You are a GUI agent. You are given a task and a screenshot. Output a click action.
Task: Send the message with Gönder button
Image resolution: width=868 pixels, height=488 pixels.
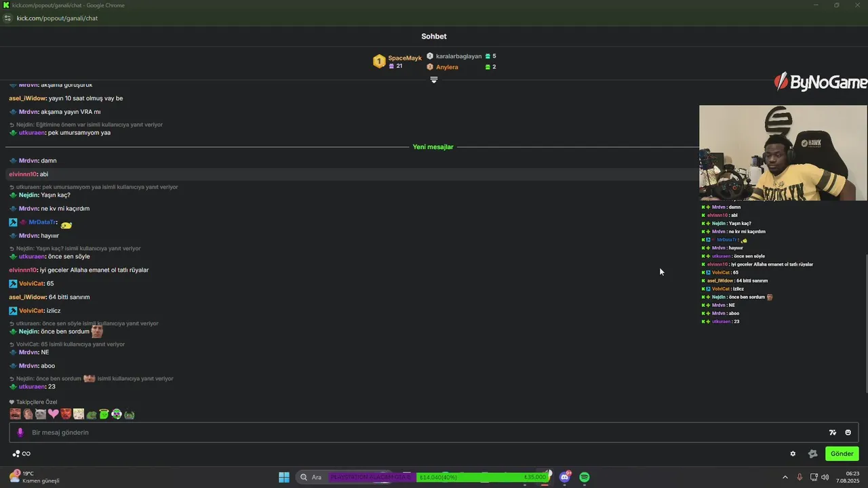[842, 453]
